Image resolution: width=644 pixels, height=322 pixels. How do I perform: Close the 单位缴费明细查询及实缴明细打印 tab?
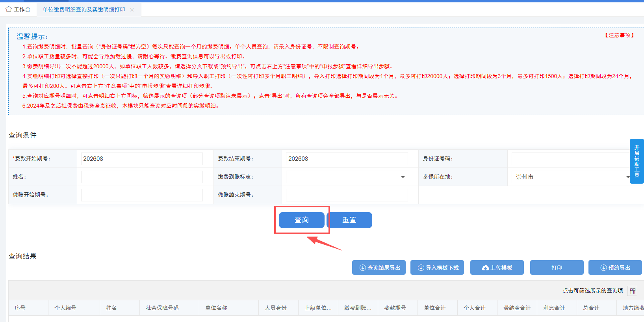pos(132,10)
